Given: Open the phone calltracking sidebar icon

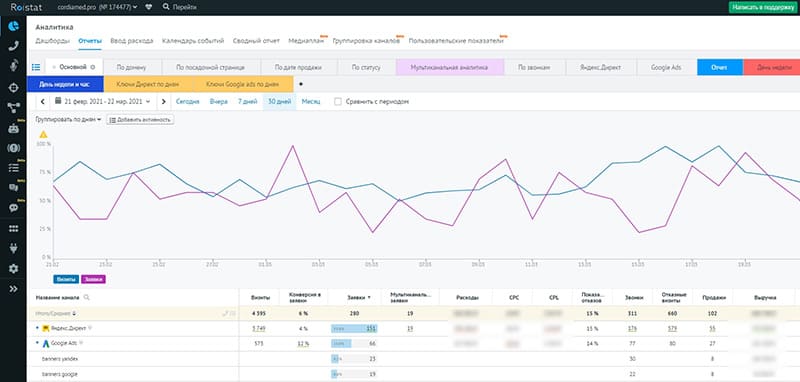Looking at the screenshot, I should point(13,46).
